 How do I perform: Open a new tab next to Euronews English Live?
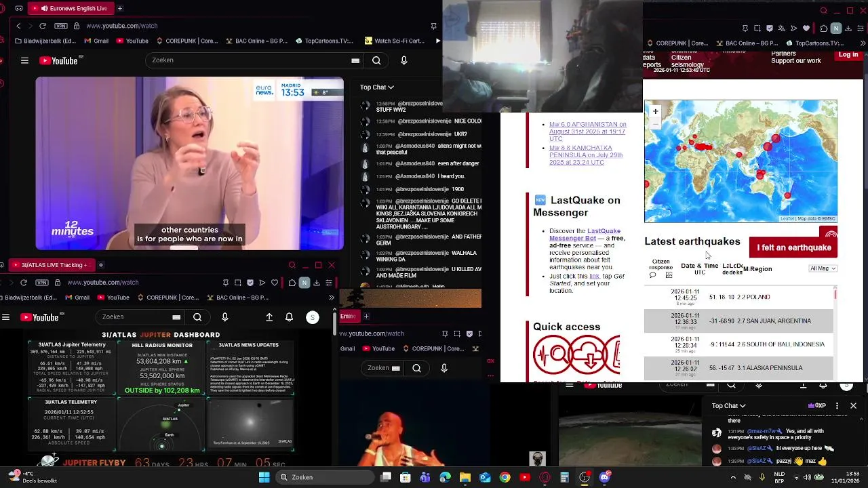(120, 8)
